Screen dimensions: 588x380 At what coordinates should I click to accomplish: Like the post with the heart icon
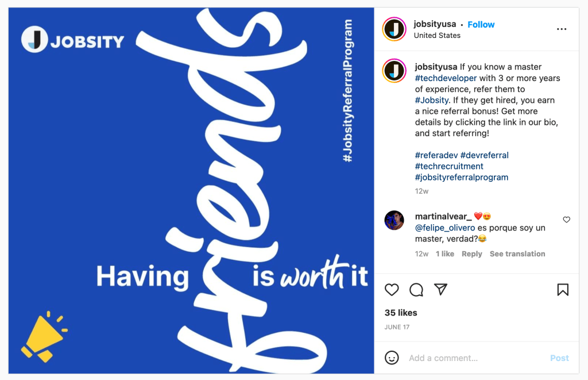click(392, 290)
